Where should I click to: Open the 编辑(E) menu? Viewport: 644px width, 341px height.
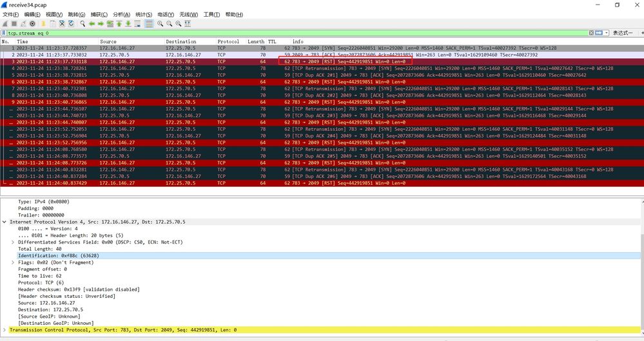tap(32, 14)
